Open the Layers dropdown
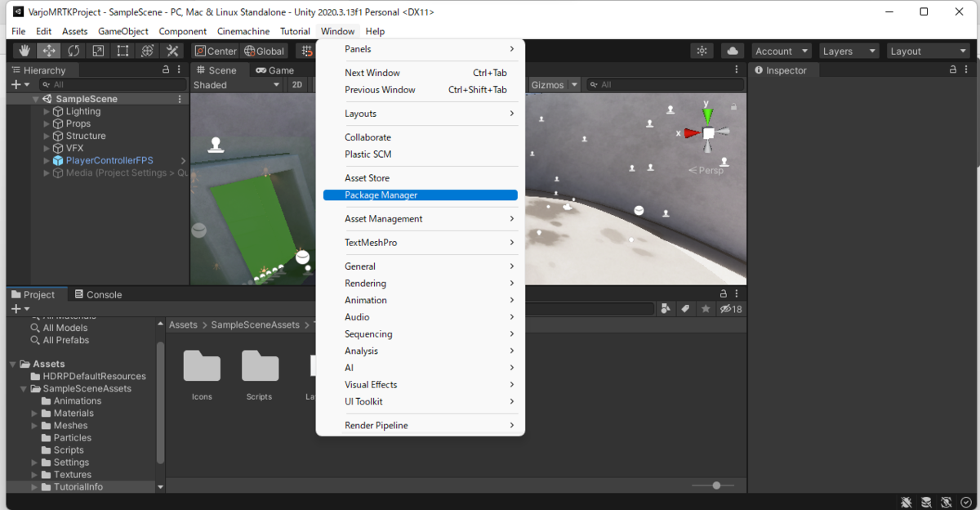Image resolution: width=980 pixels, height=510 pixels. click(849, 51)
